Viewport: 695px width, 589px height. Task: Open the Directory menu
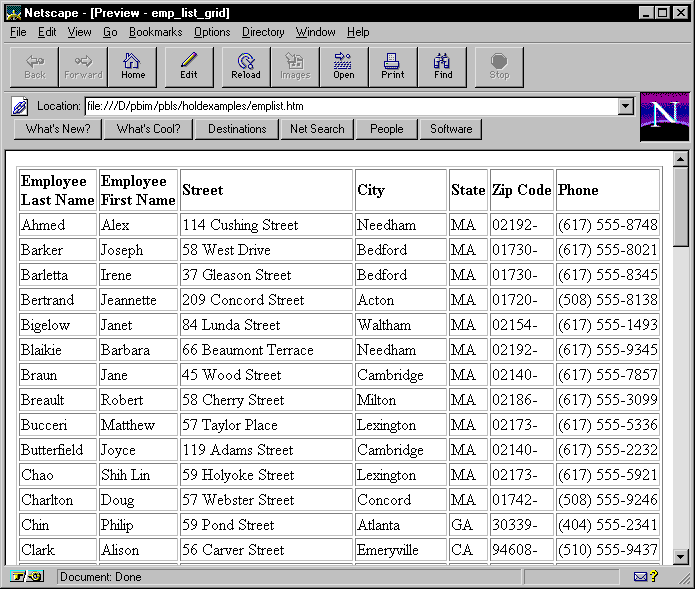pyautogui.click(x=263, y=32)
